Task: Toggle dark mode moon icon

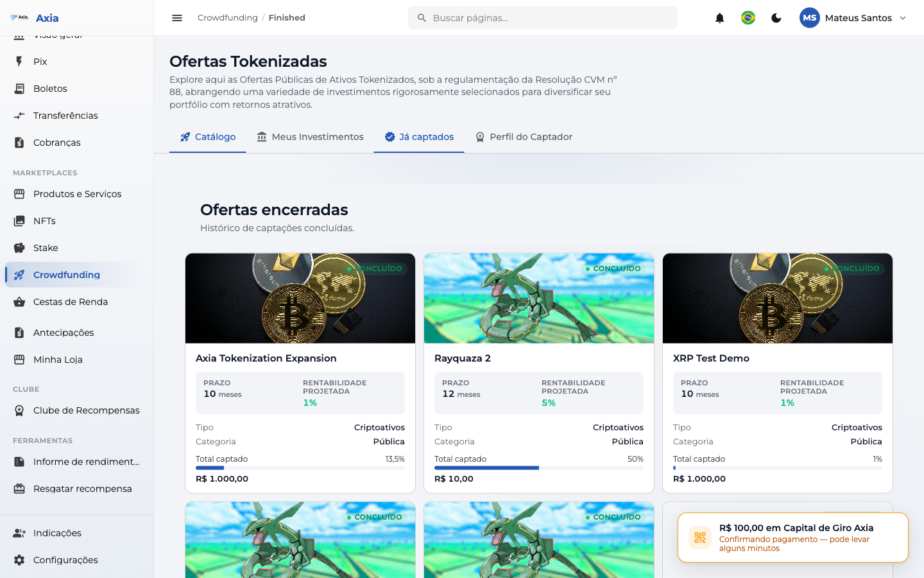Action: 776,18
